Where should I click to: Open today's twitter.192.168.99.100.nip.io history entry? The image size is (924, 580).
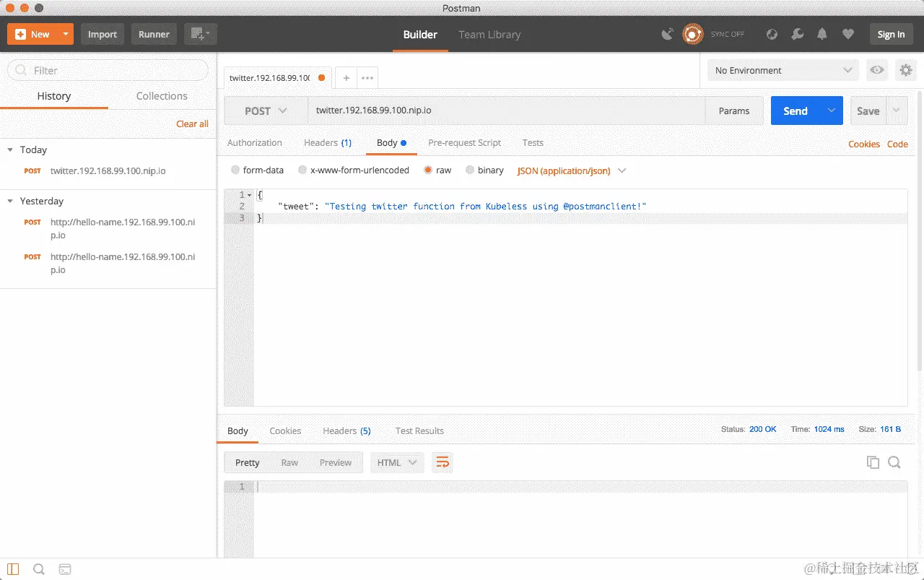108,171
